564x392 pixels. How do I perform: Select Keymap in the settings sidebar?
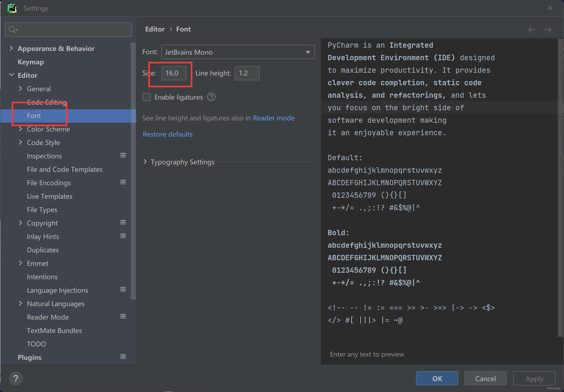coord(30,62)
